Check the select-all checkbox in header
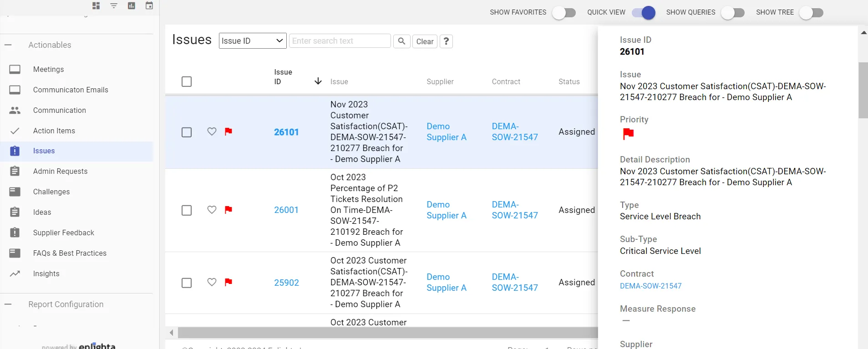 pos(187,82)
